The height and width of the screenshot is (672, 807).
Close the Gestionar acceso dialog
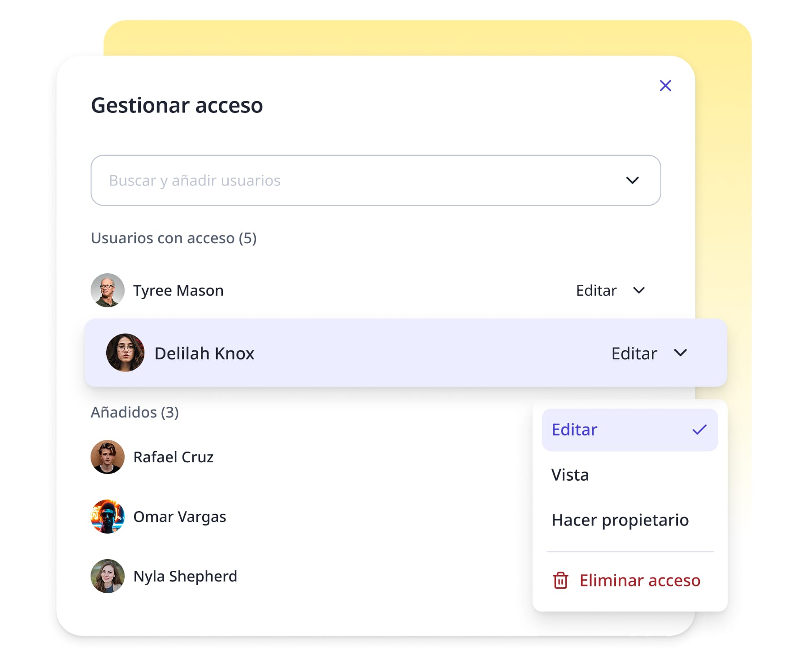click(x=665, y=86)
